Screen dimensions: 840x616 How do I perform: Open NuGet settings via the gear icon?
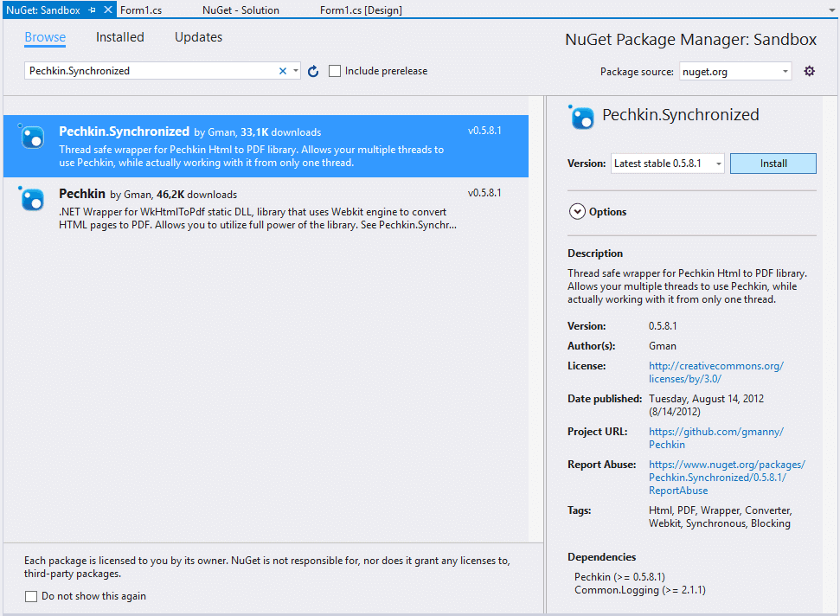pos(808,71)
